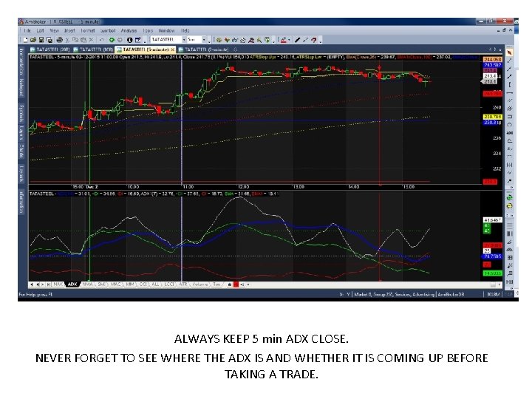Image resolution: width=532 pixels, height=399 pixels.
Task: Click the 244.058 orange price label
Action: click(492, 59)
